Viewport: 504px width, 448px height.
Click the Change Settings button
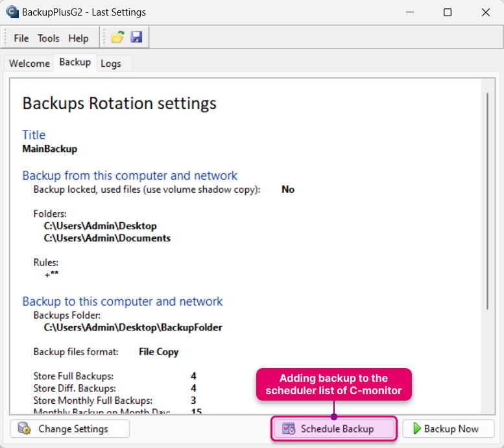pyautogui.click(x=70, y=429)
